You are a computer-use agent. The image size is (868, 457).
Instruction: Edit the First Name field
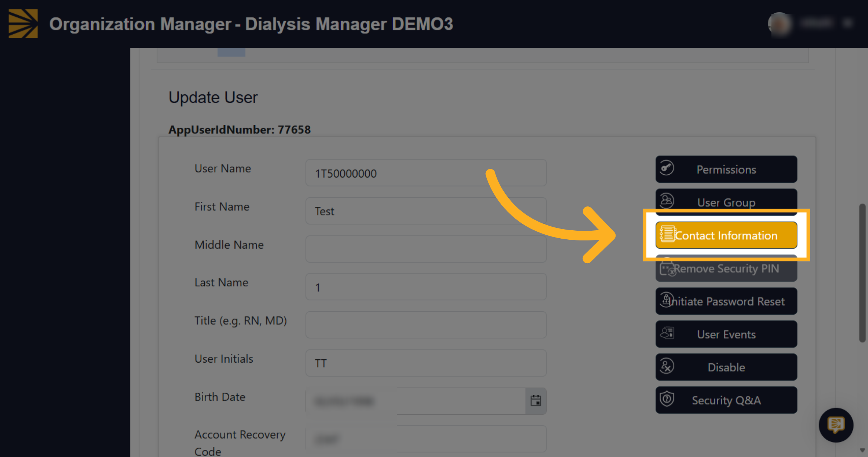click(426, 211)
